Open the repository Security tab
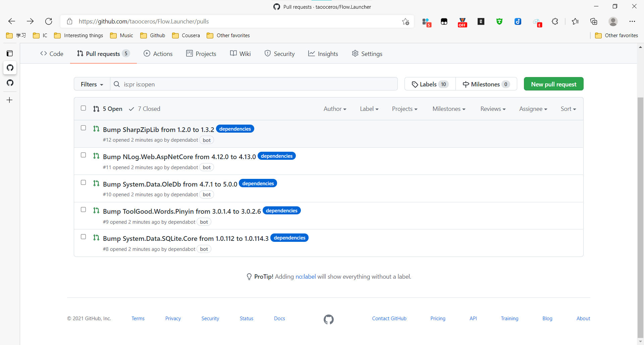644x345 pixels. 279,54
